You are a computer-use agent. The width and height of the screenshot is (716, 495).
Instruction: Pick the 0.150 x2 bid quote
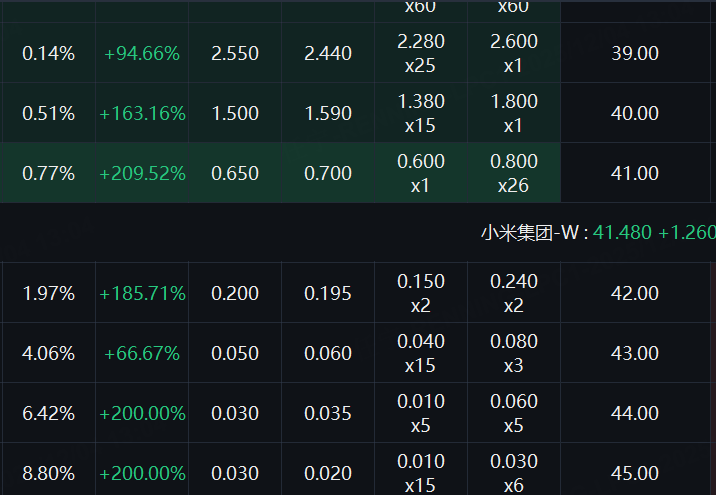pyautogui.click(x=421, y=293)
